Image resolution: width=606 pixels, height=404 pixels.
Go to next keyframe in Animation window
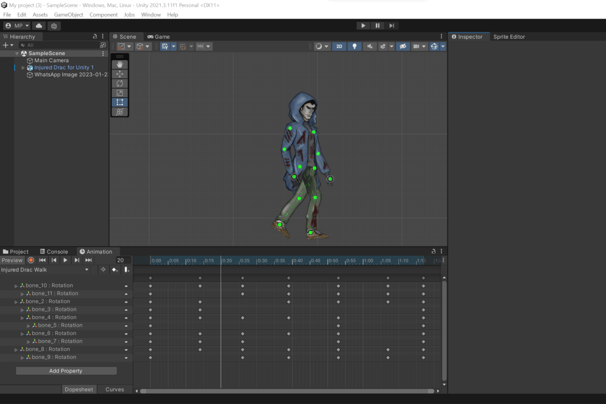77,260
